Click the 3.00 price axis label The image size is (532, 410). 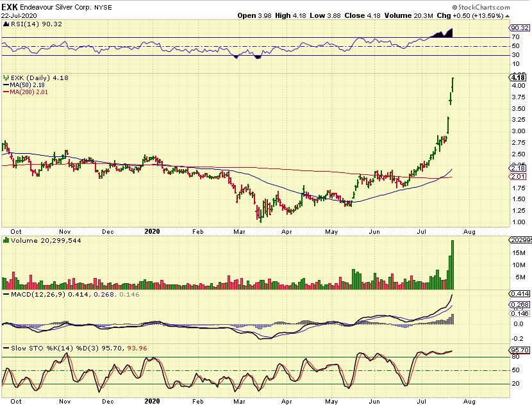pos(519,131)
